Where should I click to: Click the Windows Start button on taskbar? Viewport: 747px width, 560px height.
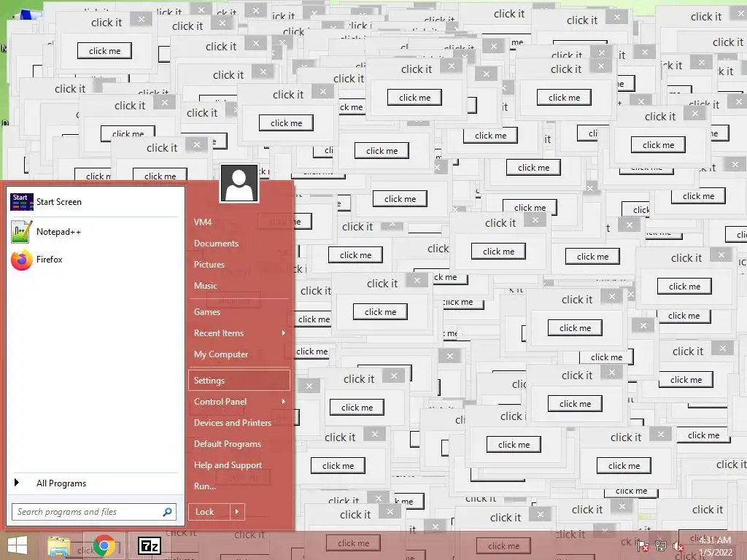[18, 545]
